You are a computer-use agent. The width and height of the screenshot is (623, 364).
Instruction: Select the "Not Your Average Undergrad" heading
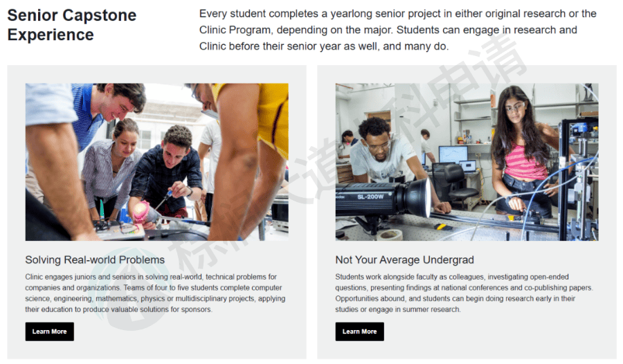[x=404, y=260]
